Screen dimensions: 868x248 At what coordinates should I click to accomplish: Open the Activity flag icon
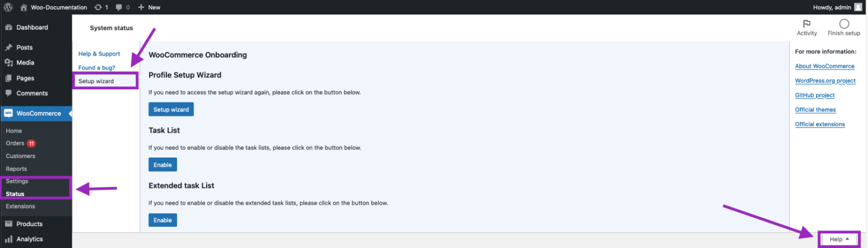pyautogui.click(x=807, y=24)
